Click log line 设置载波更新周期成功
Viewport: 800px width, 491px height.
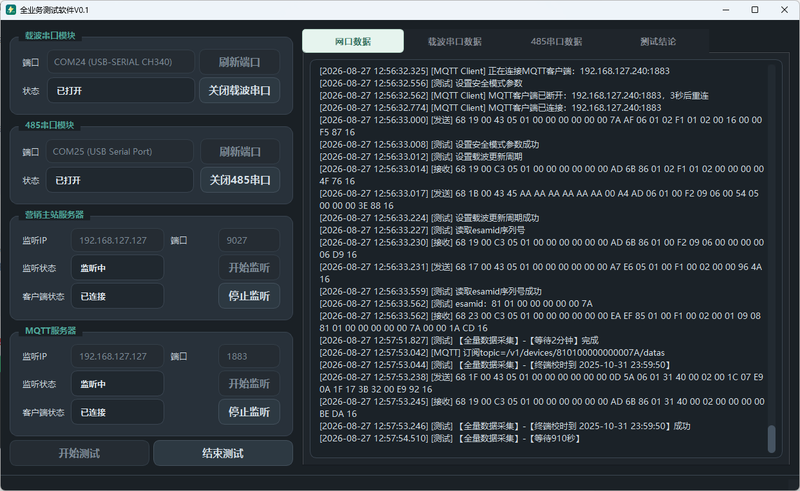point(429,218)
